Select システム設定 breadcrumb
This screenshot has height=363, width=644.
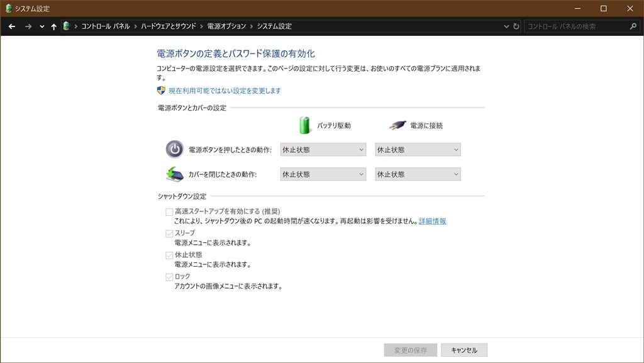pyautogui.click(x=274, y=26)
